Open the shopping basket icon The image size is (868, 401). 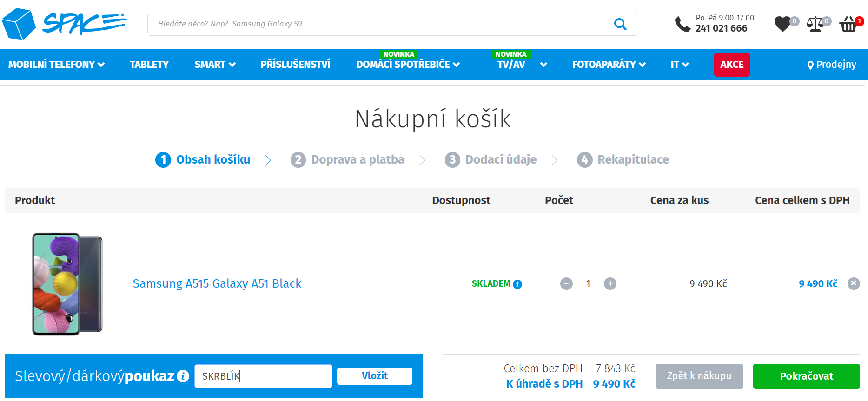[x=848, y=24]
